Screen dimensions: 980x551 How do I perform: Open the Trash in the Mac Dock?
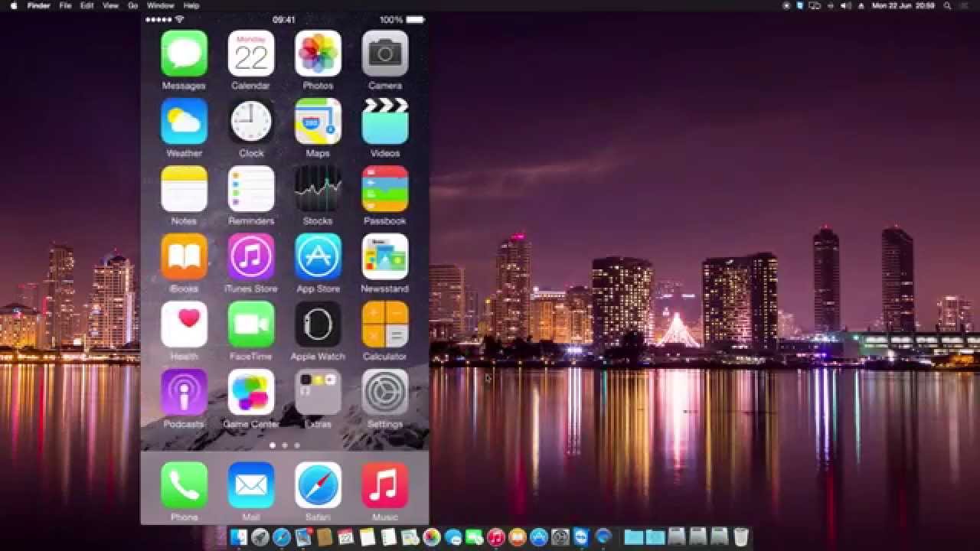click(x=740, y=537)
